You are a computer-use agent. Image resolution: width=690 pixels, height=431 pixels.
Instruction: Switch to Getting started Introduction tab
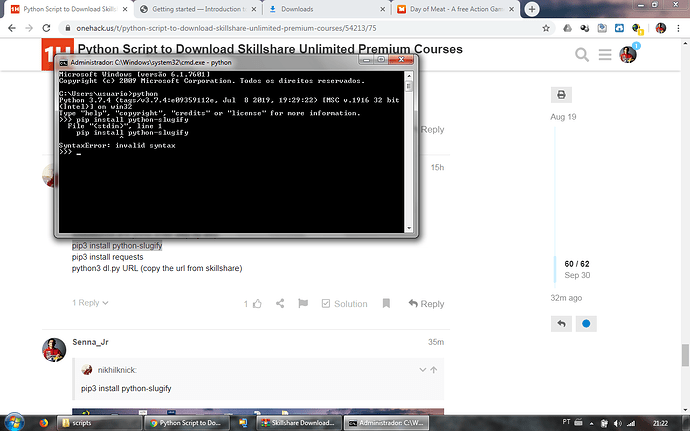[x=195, y=8]
